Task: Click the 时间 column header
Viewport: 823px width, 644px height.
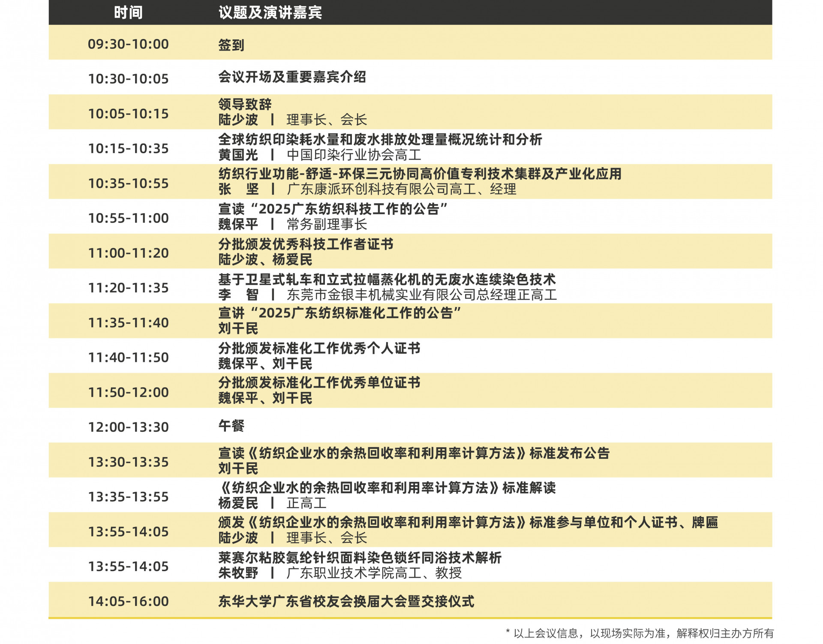Action: pos(128,12)
